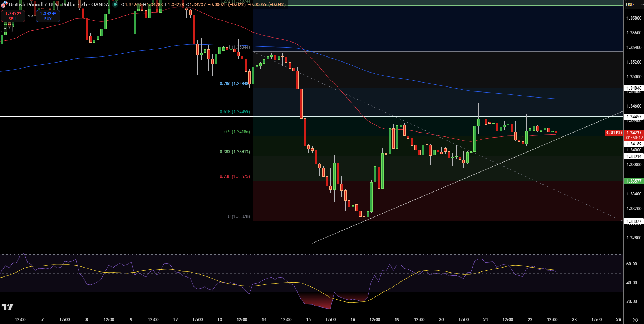Click the TradingView logo icon
This screenshot has height=324, width=644.
8,307
